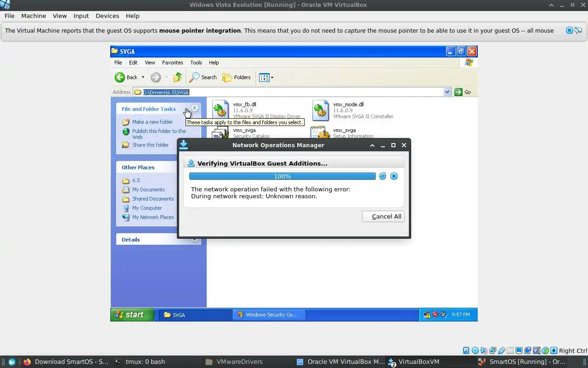588x368 pixels.
Task: Open the 6.5 parent folder link
Action: (x=136, y=180)
